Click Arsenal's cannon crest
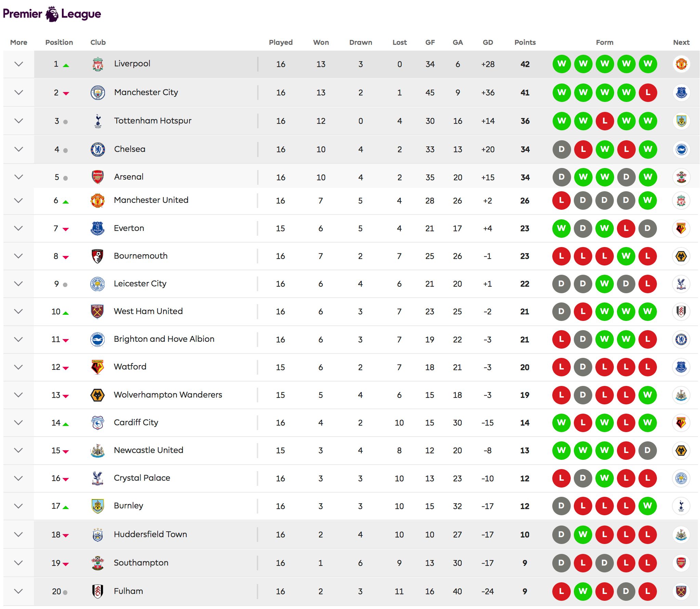The height and width of the screenshot is (609, 700). (98, 177)
